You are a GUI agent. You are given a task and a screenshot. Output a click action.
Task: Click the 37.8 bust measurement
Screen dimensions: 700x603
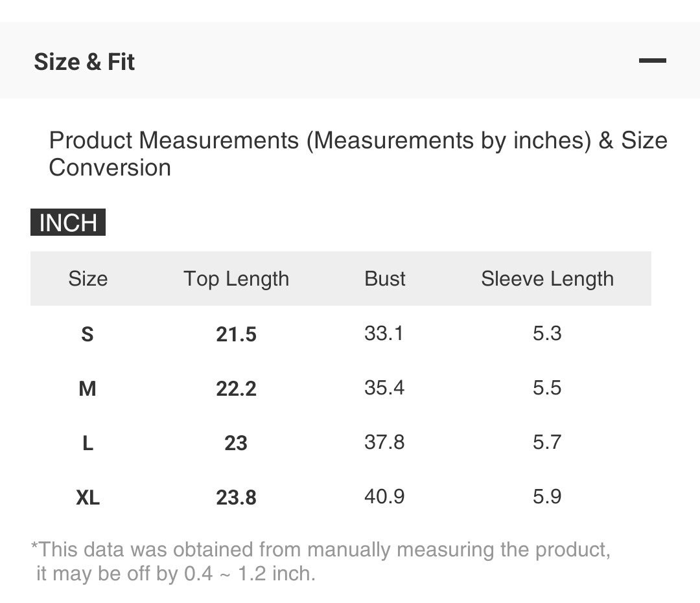384,442
